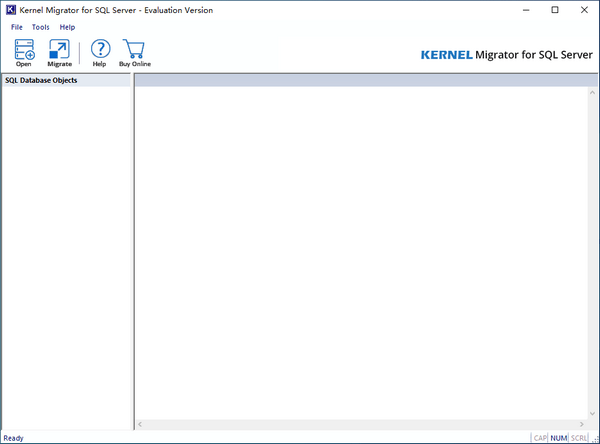600x444 pixels.
Task: Open the Tools menu
Action: pyautogui.click(x=41, y=27)
